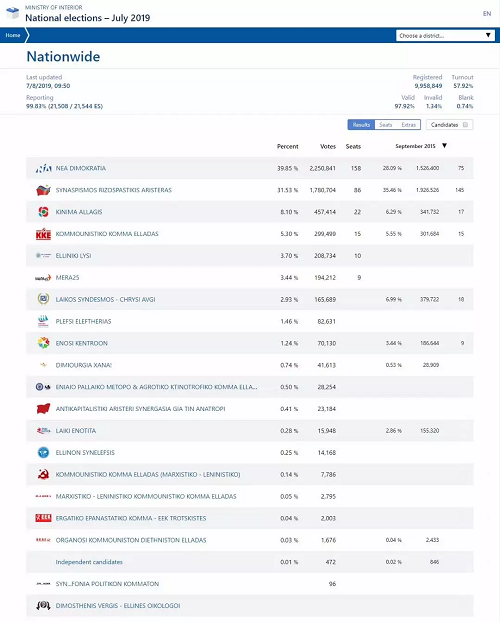Select the Results tab

(361, 125)
